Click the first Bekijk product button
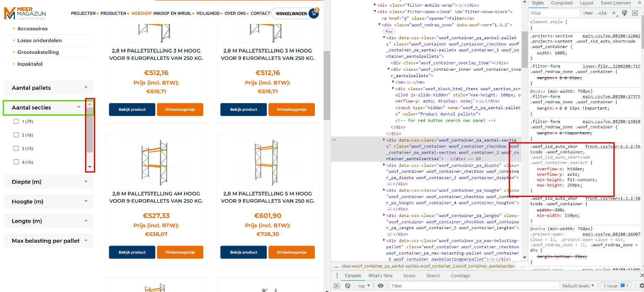Viewport: 644px width, 292px height. [132, 110]
